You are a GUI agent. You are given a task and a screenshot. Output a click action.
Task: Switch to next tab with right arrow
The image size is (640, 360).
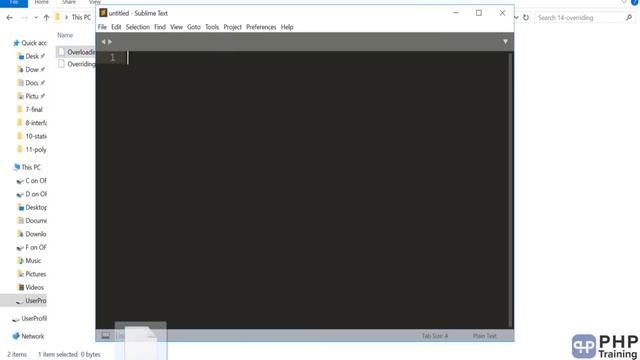pyautogui.click(x=110, y=42)
